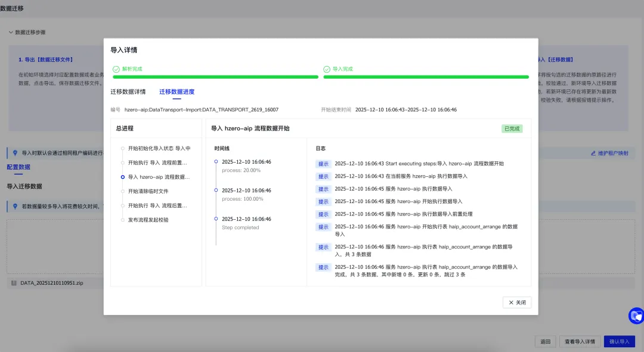Click the import job ID hzero-aip:DataTransport-Import text
Image resolution: width=644 pixels, height=352 pixels.
[202, 110]
